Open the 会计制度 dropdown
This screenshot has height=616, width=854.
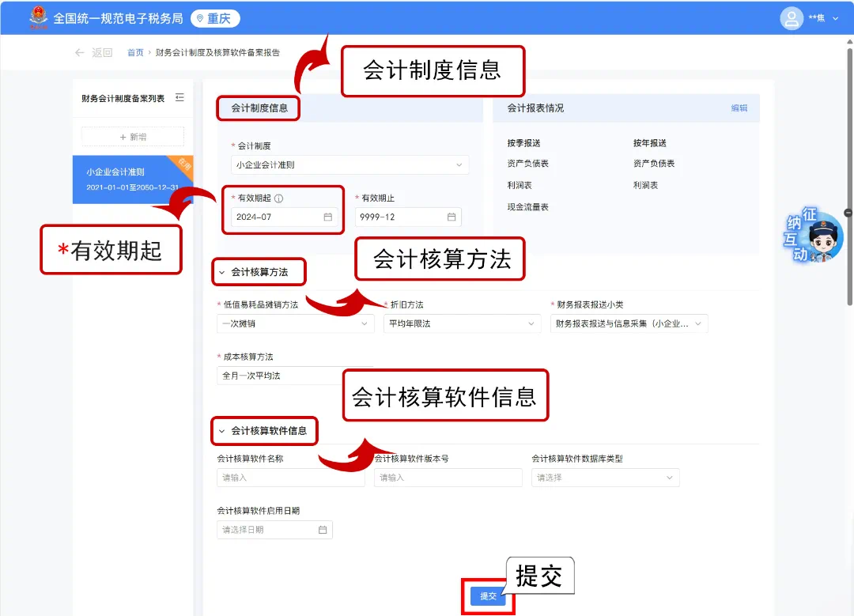(x=350, y=164)
